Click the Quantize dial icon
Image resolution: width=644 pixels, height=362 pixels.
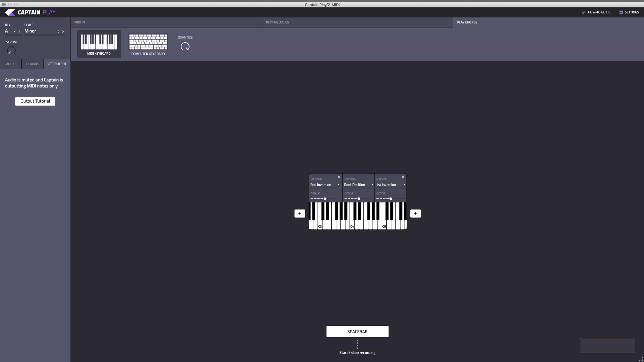point(185,46)
